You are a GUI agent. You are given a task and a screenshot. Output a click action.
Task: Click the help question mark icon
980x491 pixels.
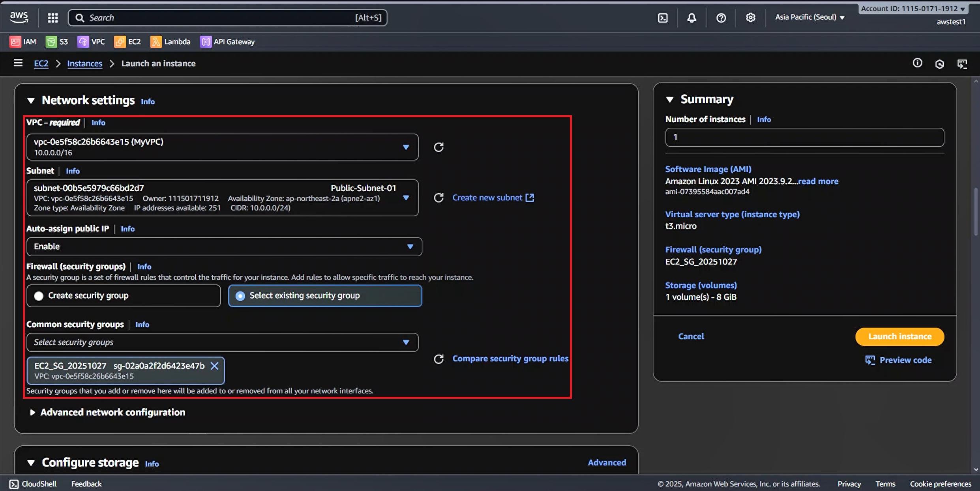click(721, 18)
